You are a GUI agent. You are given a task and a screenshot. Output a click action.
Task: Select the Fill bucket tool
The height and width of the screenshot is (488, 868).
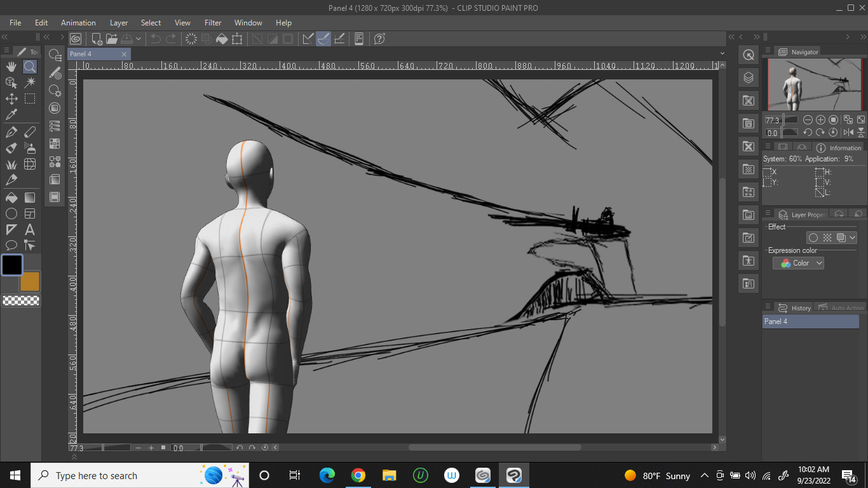[x=11, y=198]
